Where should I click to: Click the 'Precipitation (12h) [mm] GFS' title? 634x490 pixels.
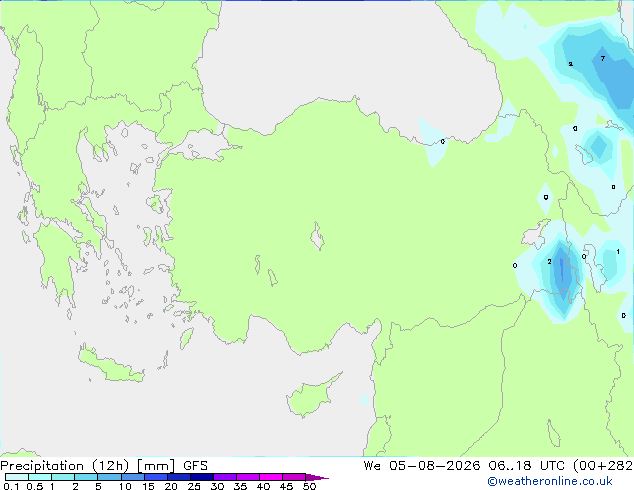click(104, 466)
